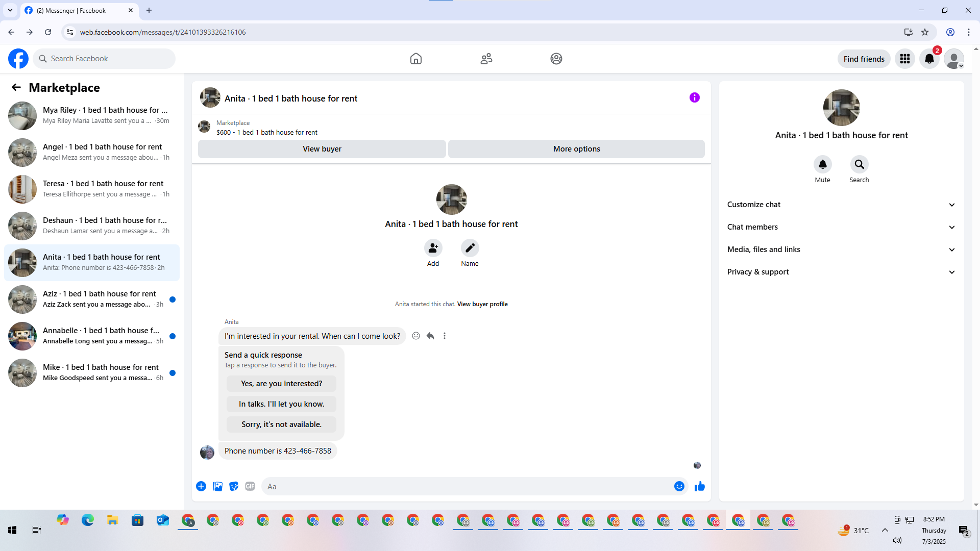Open the sticker chooser icon
Viewport: 980px width, 551px height.
(x=234, y=486)
